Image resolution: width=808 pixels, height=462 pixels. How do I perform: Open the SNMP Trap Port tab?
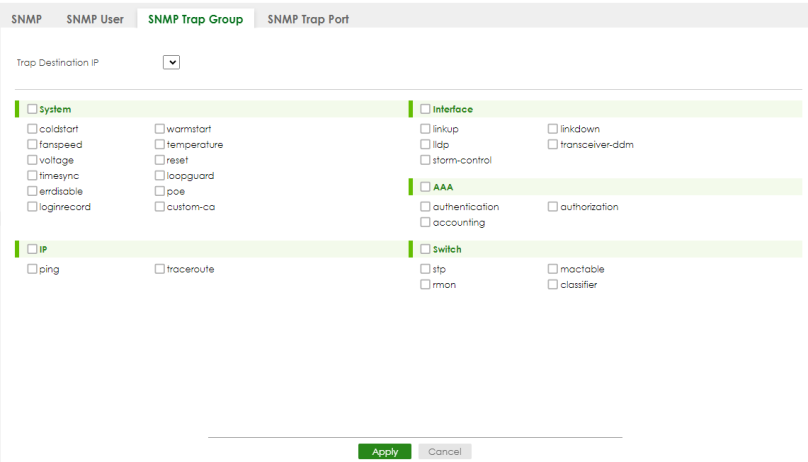308,20
